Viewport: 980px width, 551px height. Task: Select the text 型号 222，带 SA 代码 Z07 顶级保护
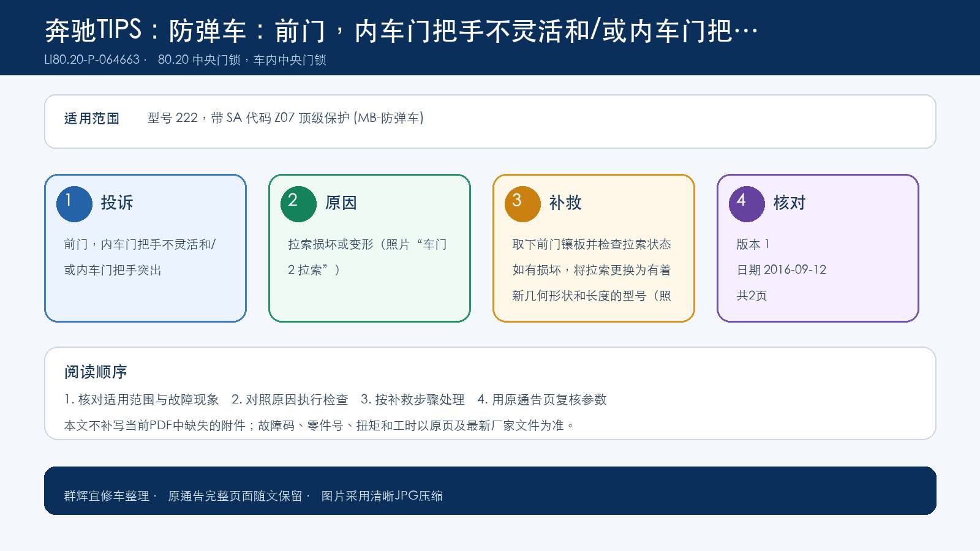tap(249, 118)
